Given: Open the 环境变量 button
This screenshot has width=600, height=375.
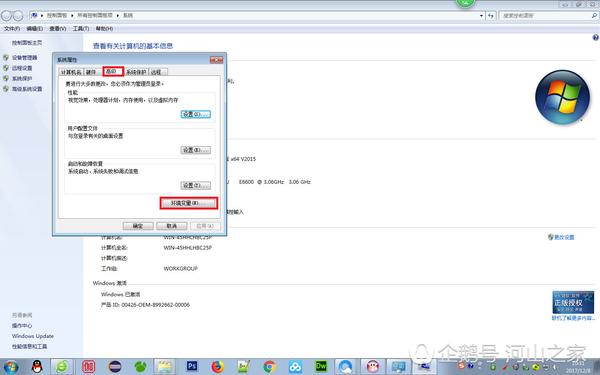Looking at the screenshot, I should (189, 203).
